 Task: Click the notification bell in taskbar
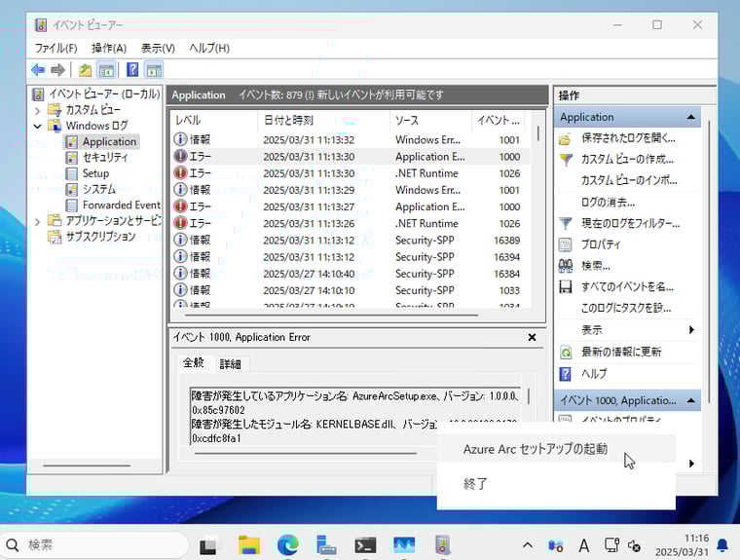tap(722, 545)
